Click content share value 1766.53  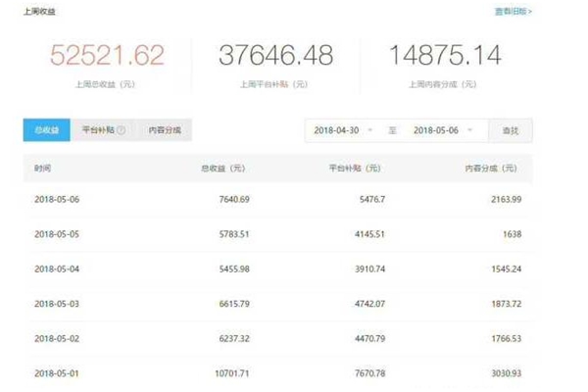507,339
